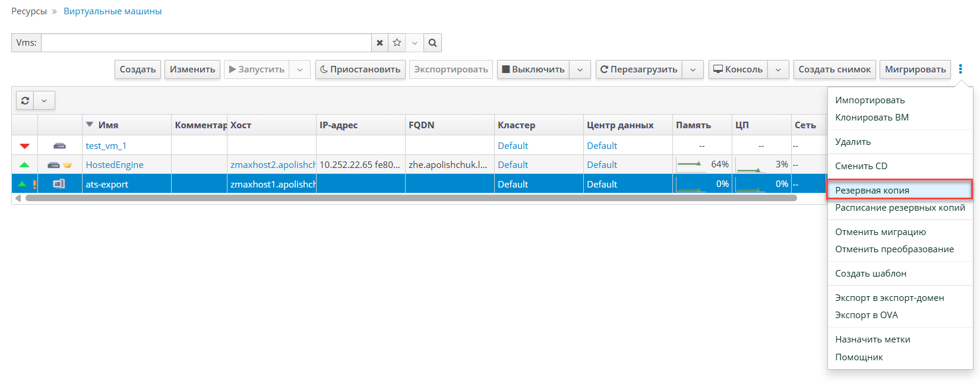This screenshot has width=980, height=384.
Task: Click the zhe.apolishchuk FQDN cell
Action: click(x=450, y=165)
